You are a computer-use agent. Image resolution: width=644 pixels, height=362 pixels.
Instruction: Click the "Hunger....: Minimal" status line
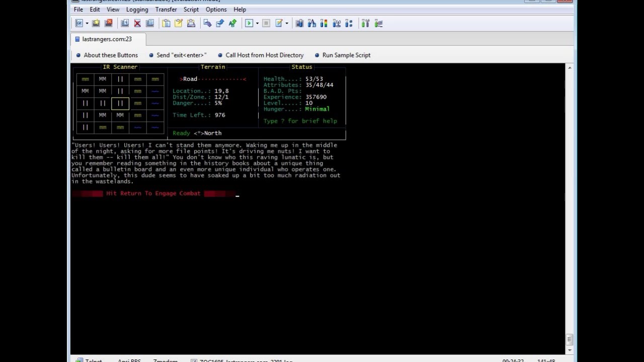coord(296,109)
